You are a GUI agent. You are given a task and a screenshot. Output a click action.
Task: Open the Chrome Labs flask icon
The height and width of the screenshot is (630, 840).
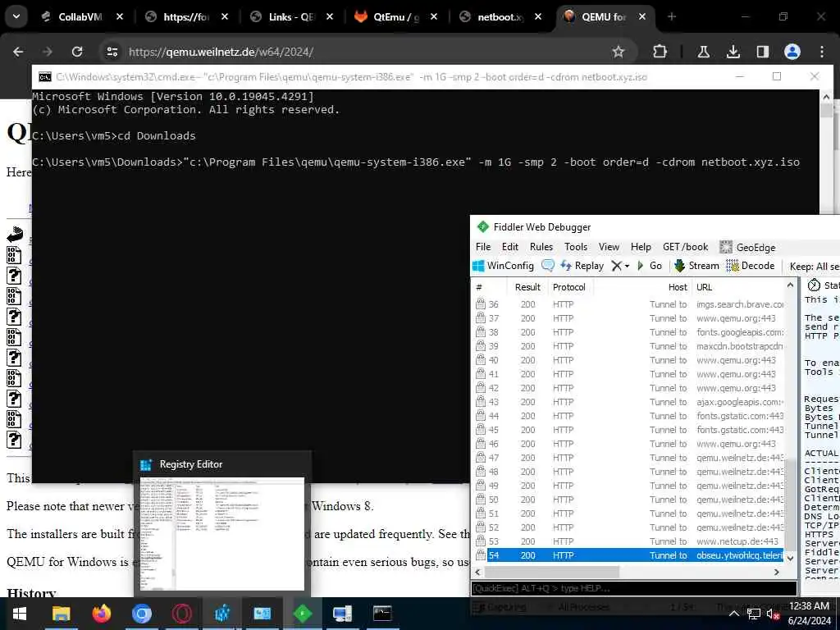pyautogui.click(x=703, y=52)
